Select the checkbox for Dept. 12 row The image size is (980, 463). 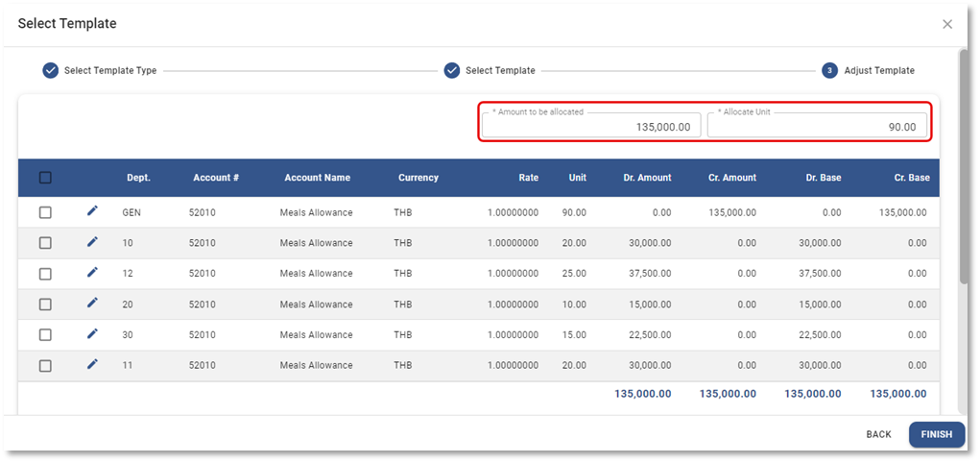[x=45, y=274]
